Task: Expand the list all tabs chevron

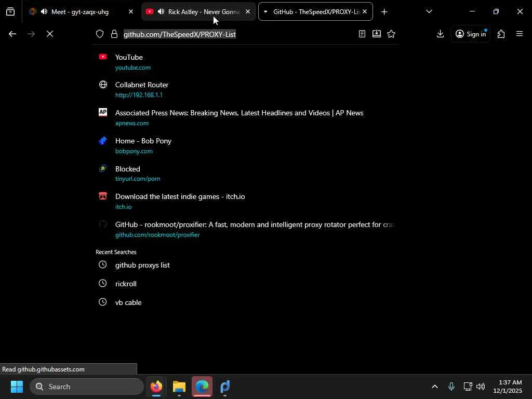Action: [429, 11]
